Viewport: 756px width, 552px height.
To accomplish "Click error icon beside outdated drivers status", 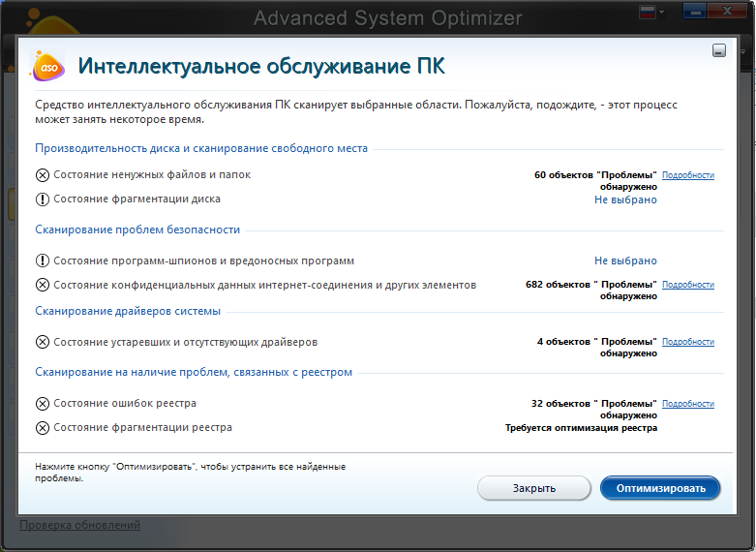I will [43, 342].
